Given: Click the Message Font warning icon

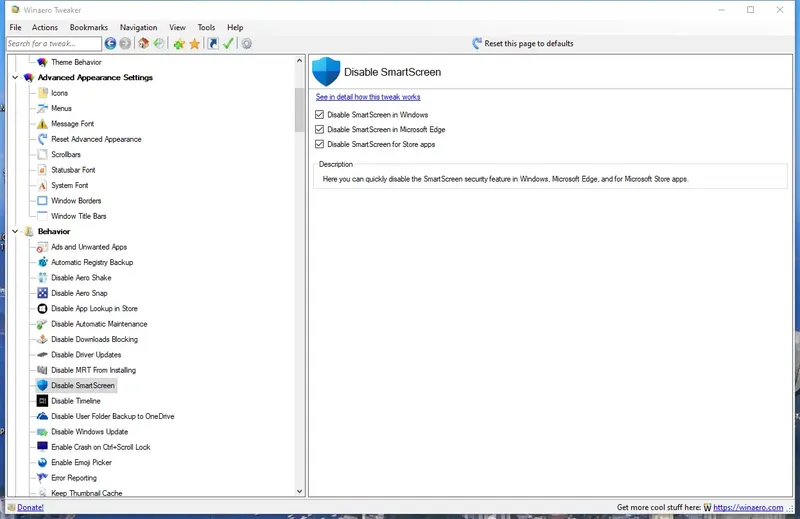Looking at the screenshot, I should (42, 123).
